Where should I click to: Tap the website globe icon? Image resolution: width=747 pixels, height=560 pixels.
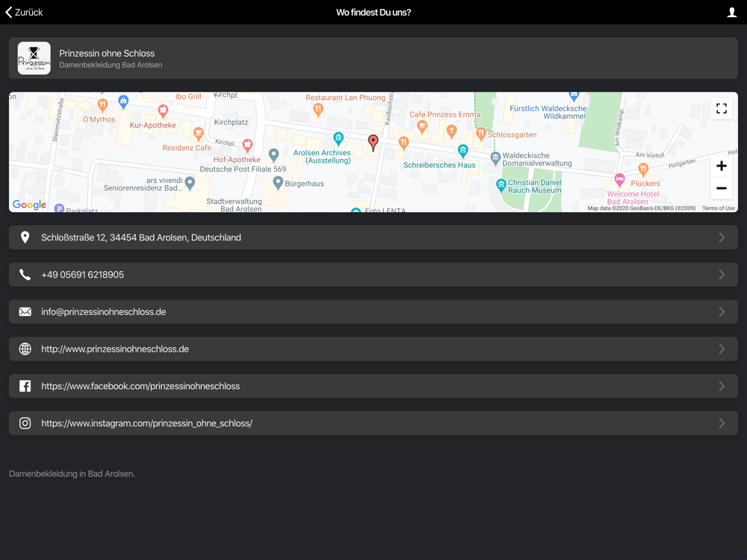pos(25,349)
